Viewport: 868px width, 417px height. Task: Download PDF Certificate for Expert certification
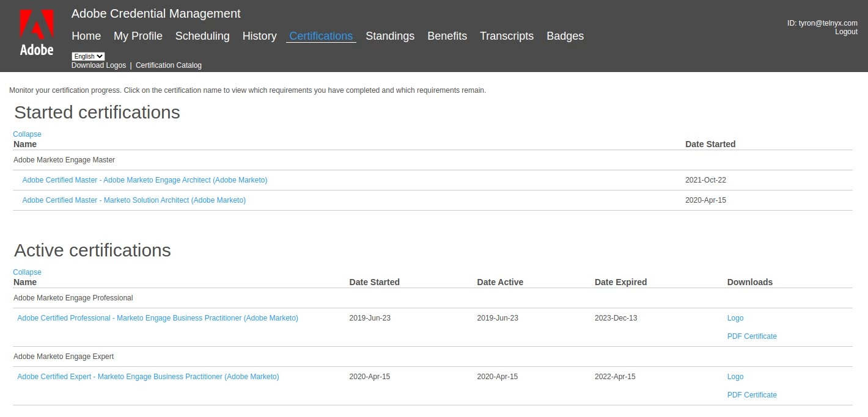752,395
